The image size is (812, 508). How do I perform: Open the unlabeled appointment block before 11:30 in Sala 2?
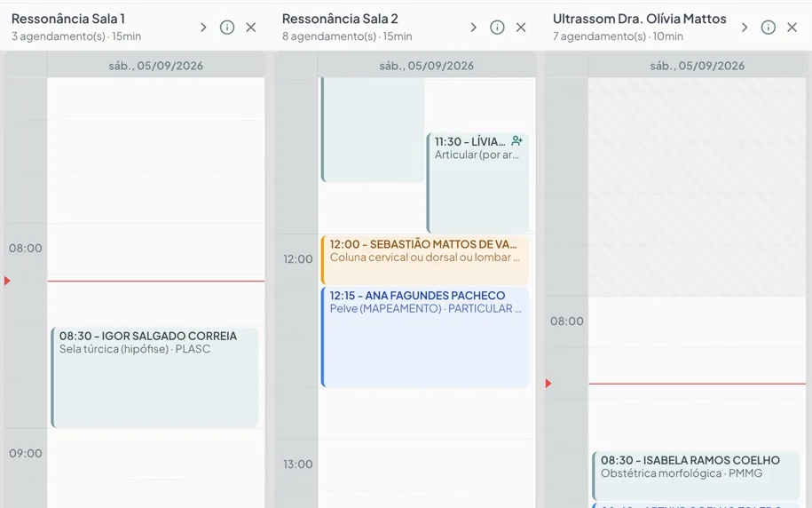click(x=373, y=130)
